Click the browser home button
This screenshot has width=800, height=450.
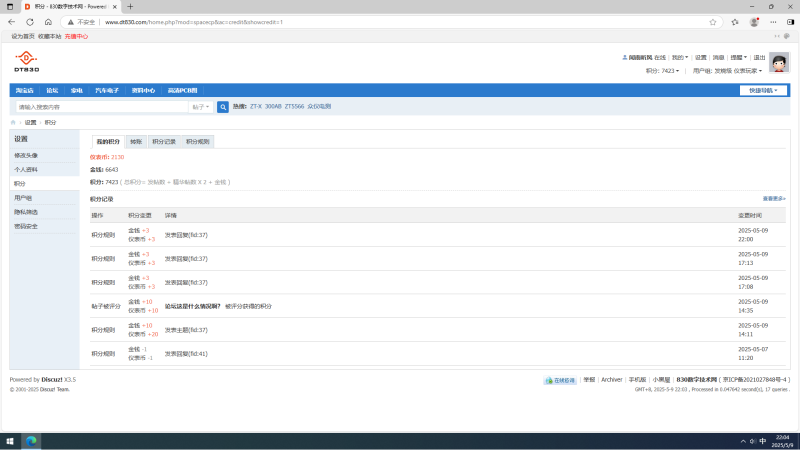[x=62, y=21]
